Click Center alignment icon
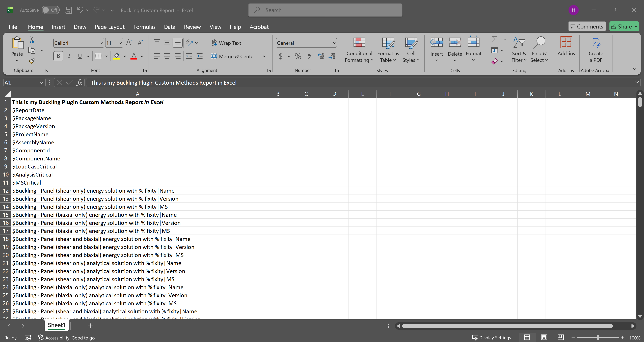This screenshot has width=644, height=342. click(x=167, y=56)
